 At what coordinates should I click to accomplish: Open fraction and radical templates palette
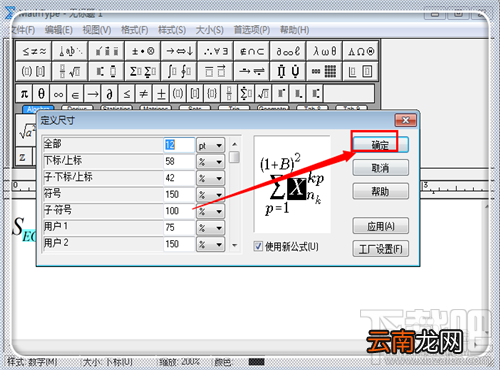coord(70,71)
